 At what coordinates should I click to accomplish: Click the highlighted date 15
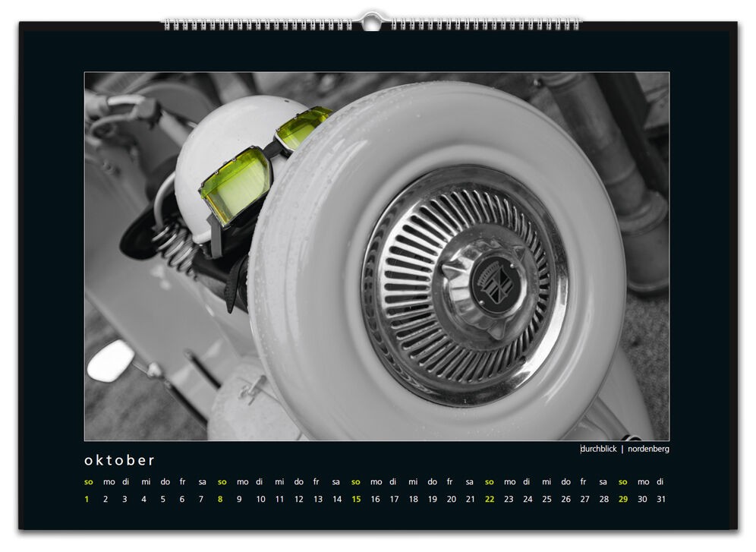356,499
